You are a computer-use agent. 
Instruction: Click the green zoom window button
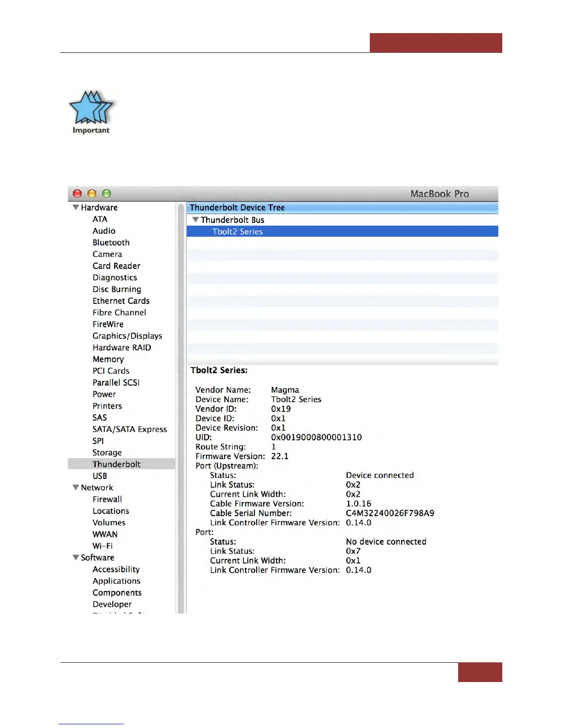[107, 193]
